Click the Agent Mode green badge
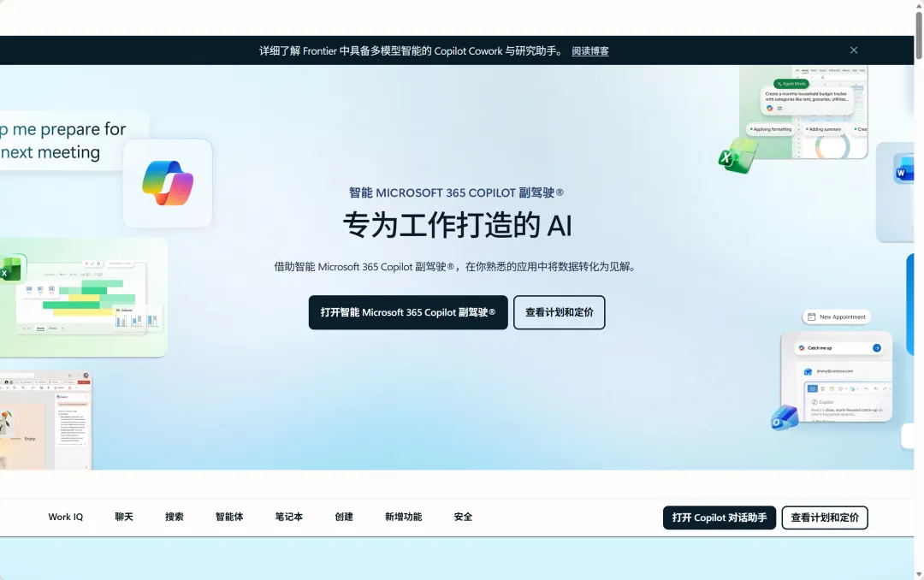The width and height of the screenshot is (924, 580). [x=791, y=84]
